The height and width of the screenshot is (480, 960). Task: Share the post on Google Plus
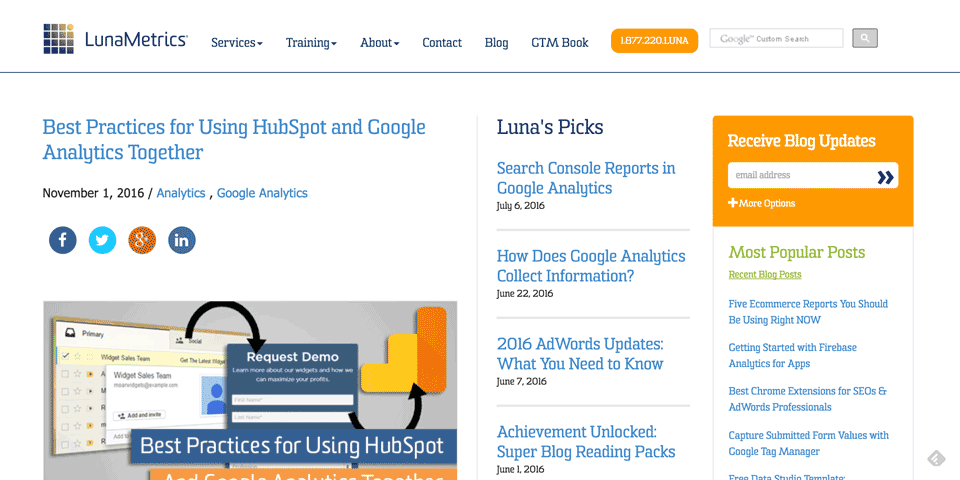[x=142, y=240]
